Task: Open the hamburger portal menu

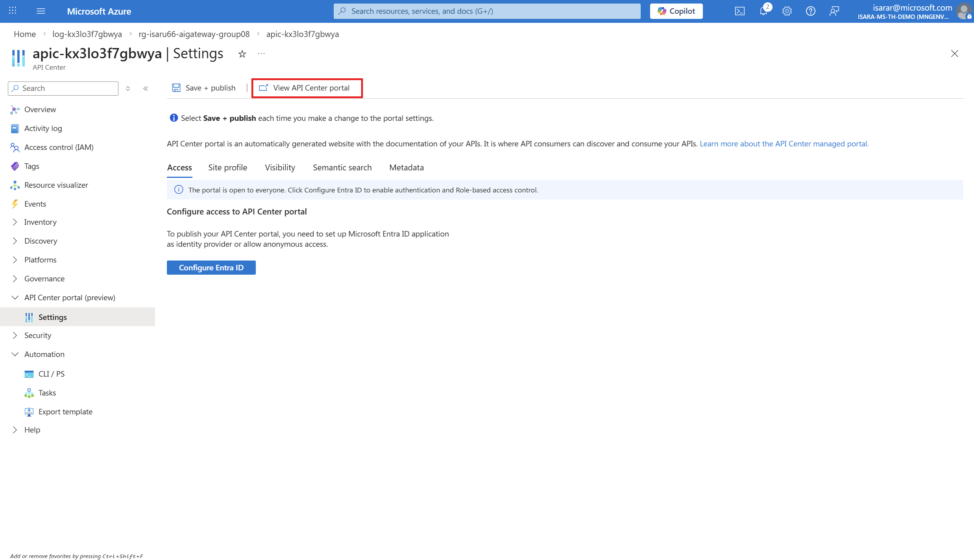Action: point(41,11)
